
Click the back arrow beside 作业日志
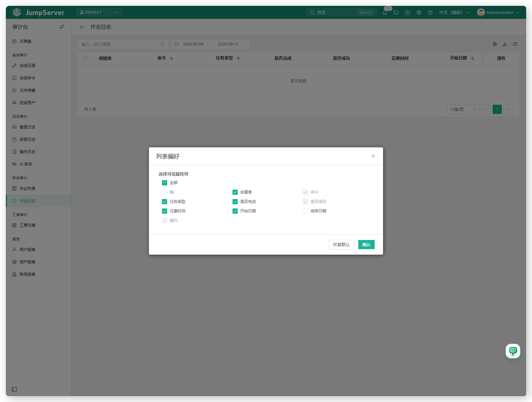pyautogui.click(x=82, y=27)
